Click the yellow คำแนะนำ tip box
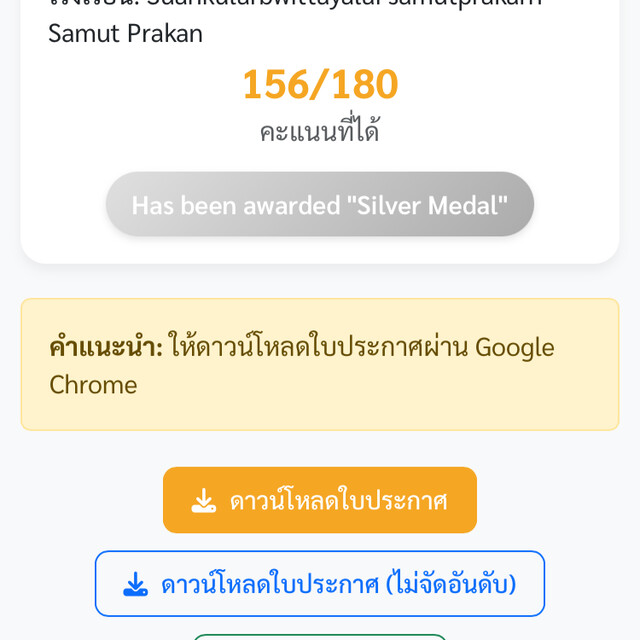The width and height of the screenshot is (640, 640). click(320, 364)
